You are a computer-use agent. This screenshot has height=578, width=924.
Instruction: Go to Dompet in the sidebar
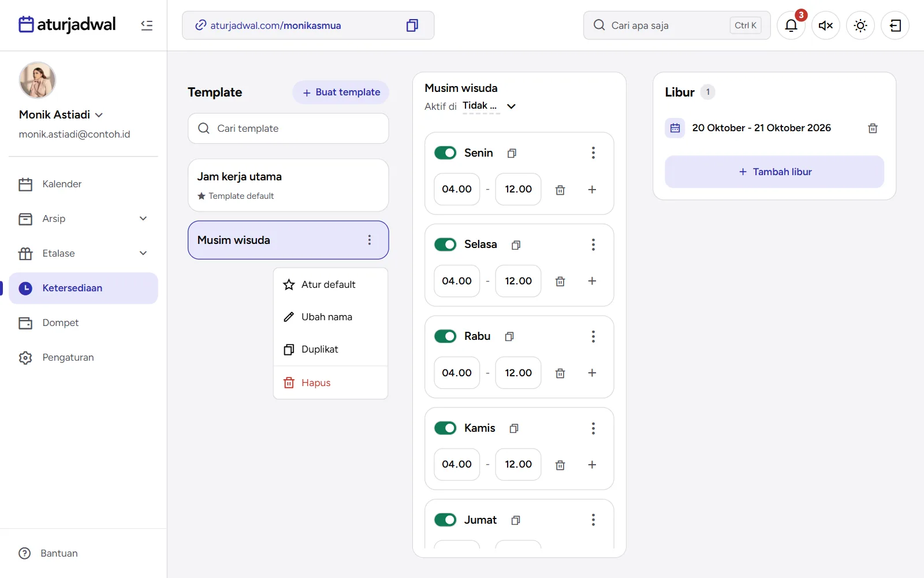coord(83,323)
